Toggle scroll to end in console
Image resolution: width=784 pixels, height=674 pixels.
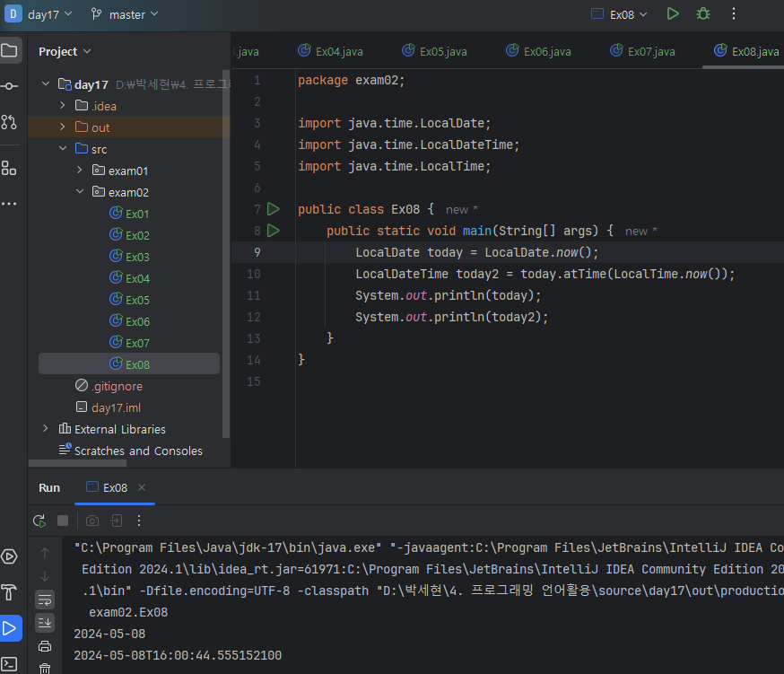pos(45,622)
